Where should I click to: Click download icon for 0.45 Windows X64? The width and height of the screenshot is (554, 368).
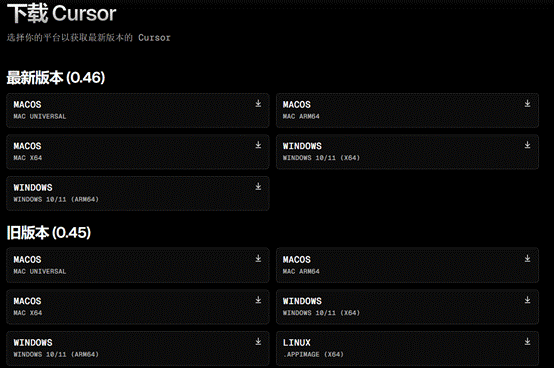coord(528,300)
